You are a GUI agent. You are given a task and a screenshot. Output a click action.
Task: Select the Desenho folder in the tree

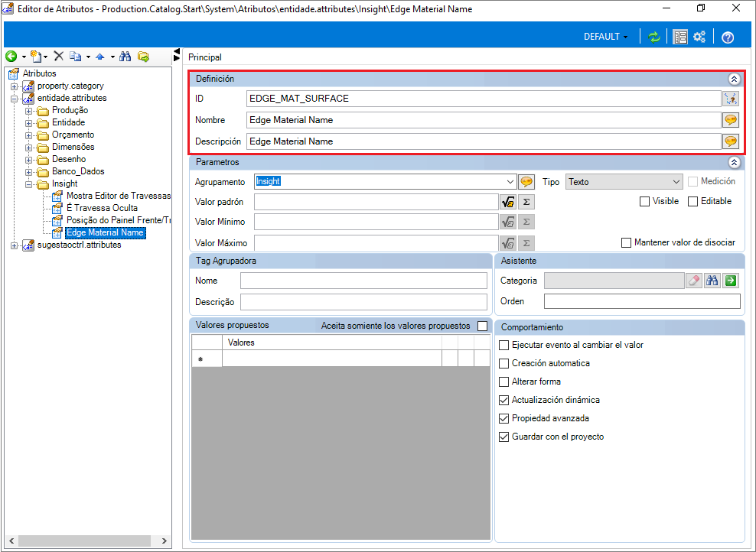tap(69, 159)
